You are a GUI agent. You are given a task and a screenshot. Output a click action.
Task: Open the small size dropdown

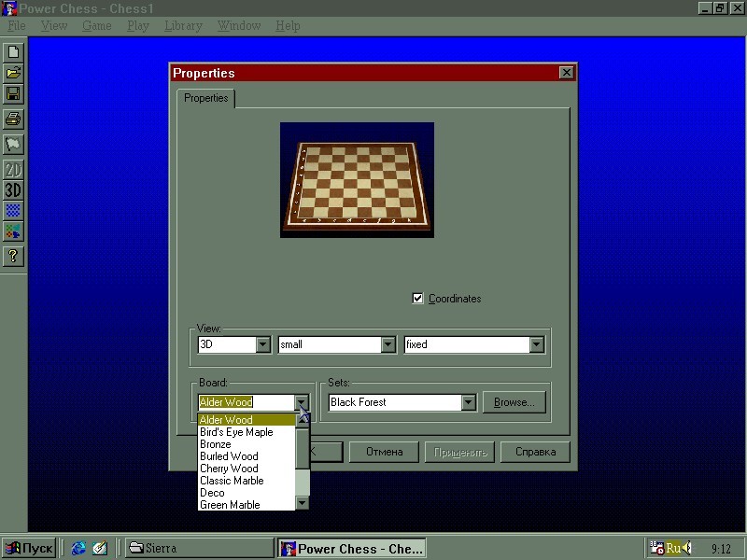tap(388, 344)
